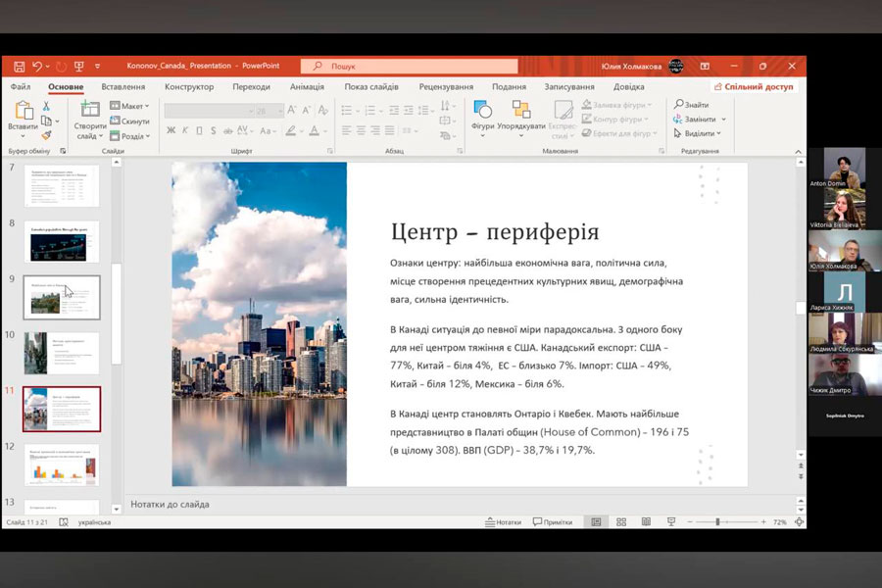Switch to Slide Sorter view icon
The image size is (882, 588).
[x=620, y=522]
